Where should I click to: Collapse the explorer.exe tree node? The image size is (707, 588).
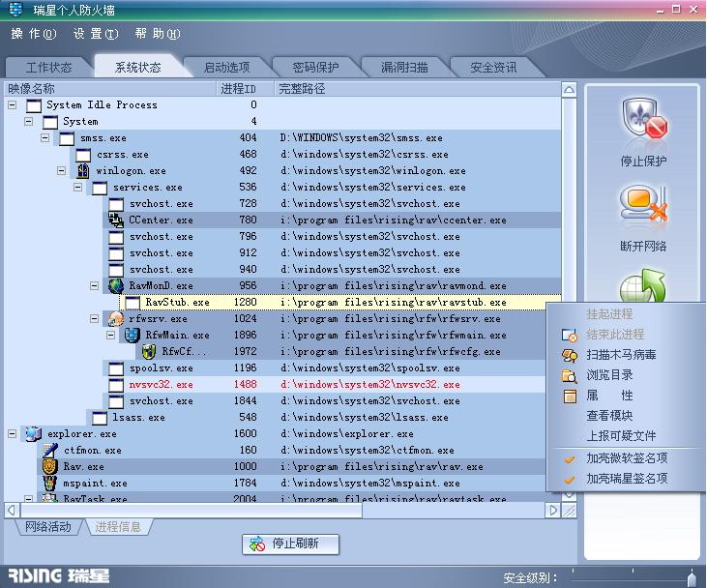coord(13,433)
